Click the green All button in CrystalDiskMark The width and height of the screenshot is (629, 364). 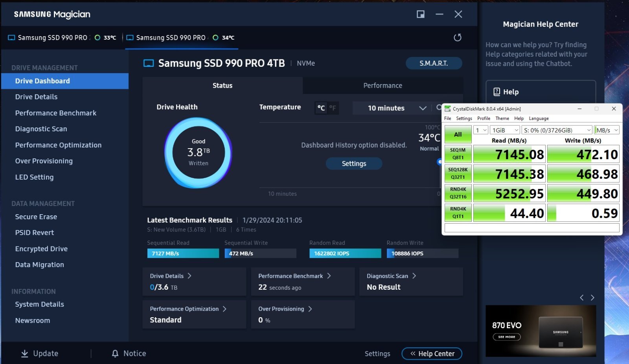(x=458, y=134)
